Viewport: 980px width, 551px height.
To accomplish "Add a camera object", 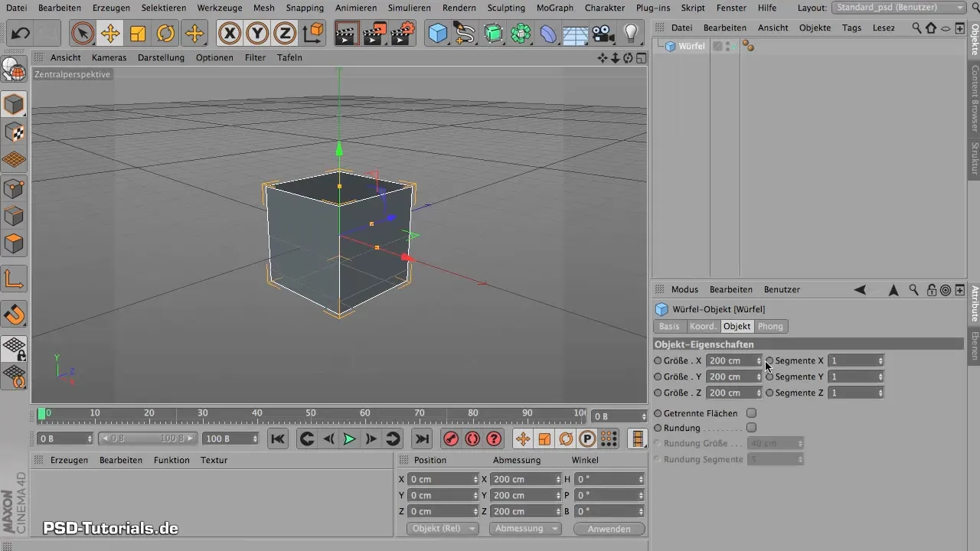I will [603, 34].
